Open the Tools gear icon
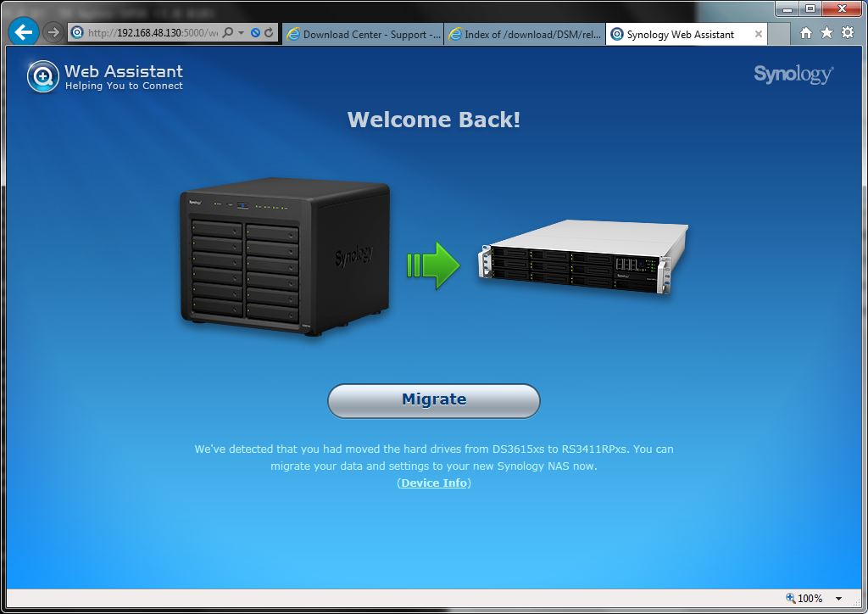 (x=848, y=33)
